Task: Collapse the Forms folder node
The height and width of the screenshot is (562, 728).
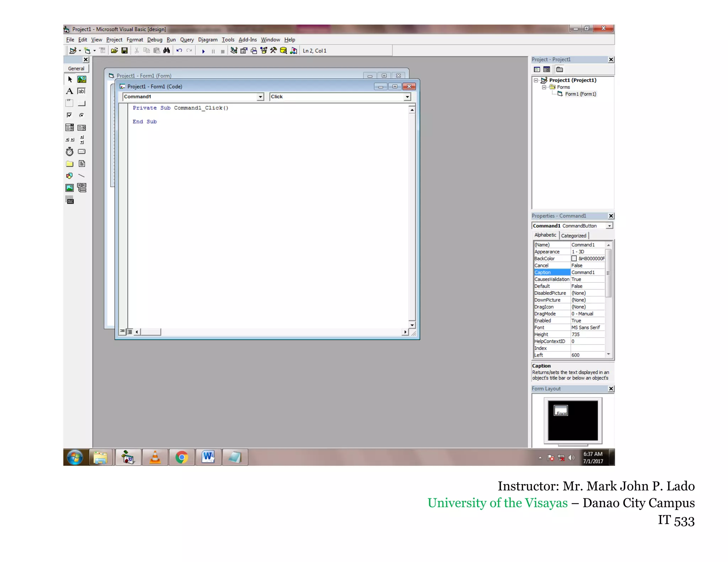Action: pos(544,87)
